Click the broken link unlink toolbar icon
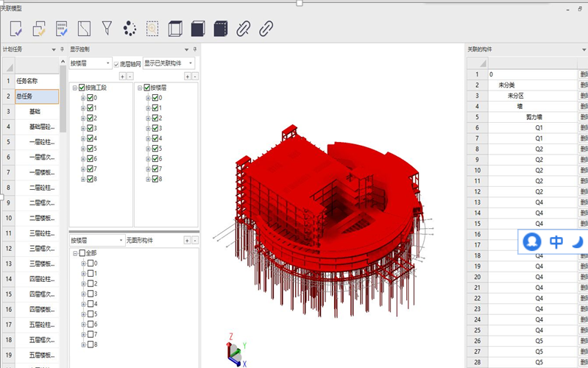This screenshot has width=588, height=368. 244,29
